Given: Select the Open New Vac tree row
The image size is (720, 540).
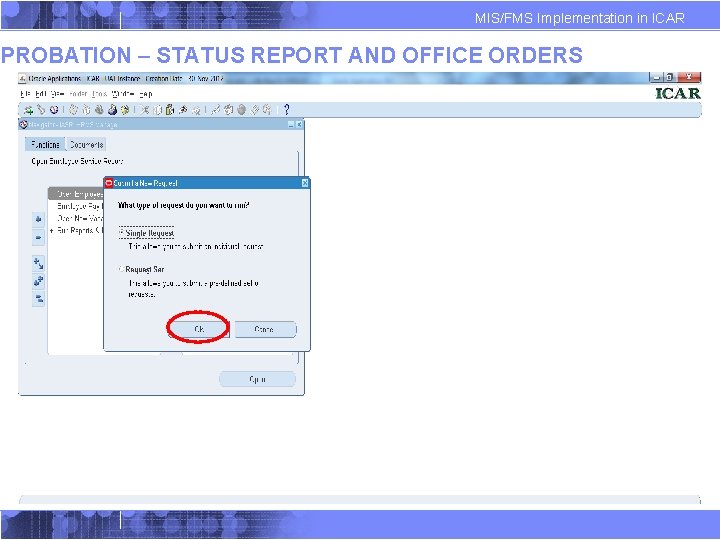Looking at the screenshot, I should 80,218.
